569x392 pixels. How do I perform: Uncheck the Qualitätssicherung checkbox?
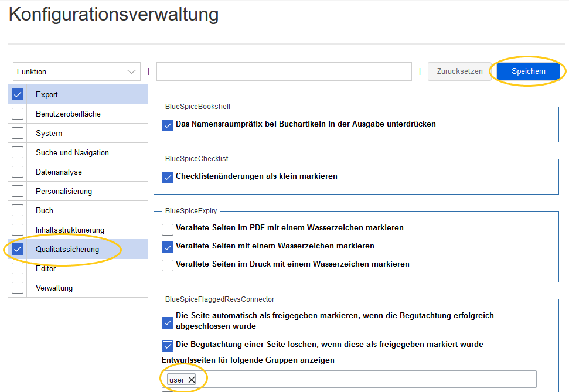(18, 249)
